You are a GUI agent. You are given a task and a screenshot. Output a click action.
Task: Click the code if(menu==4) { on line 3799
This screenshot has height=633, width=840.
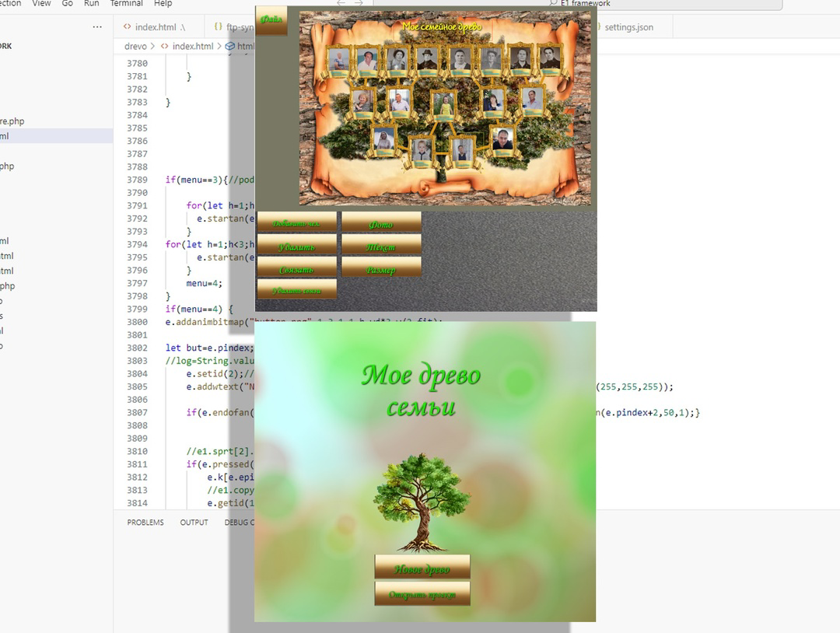pos(199,309)
